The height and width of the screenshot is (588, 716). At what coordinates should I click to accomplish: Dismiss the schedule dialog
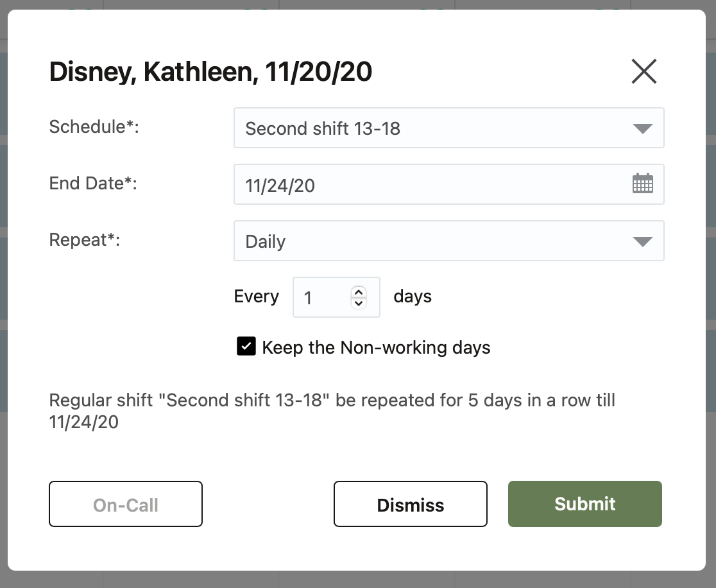[x=410, y=505]
